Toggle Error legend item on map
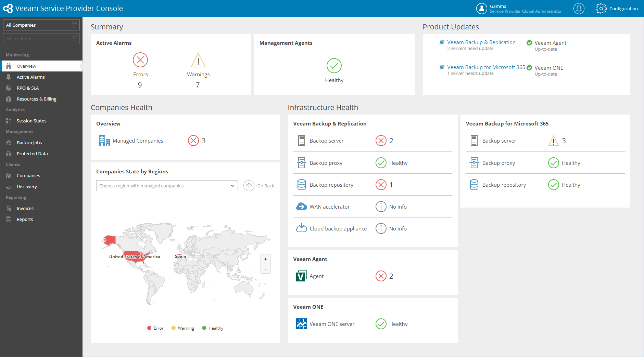This screenshot has width=644, height=357. pyautogui.click(x=155, y=328)
